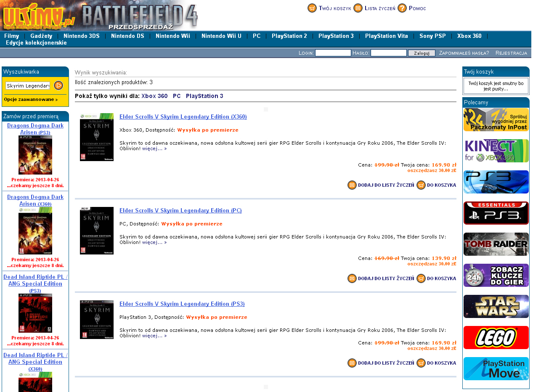Viewport: 533px width, 392px height.
Task: Open the PlayStation Move banner
Action: tap(496, 369)
